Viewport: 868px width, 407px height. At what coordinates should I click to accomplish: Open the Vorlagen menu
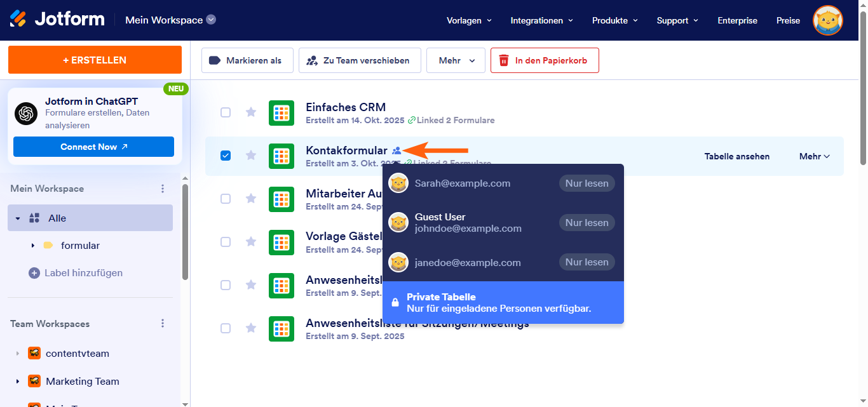(x=469, y=20)
